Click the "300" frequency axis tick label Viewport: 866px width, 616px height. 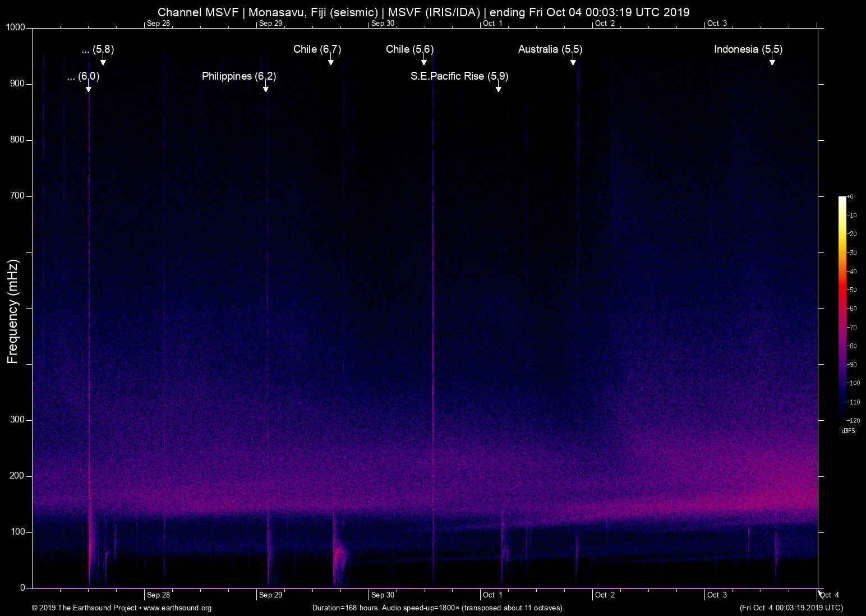pos(18,420)
